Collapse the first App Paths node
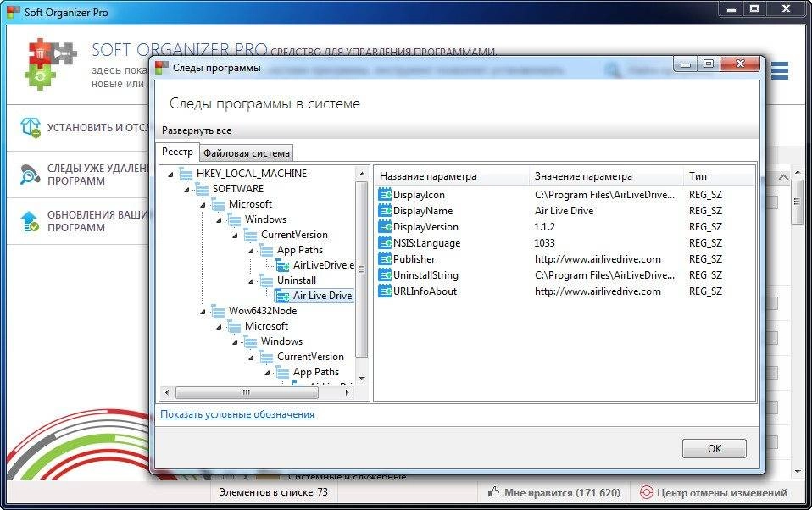 [251, 251]
